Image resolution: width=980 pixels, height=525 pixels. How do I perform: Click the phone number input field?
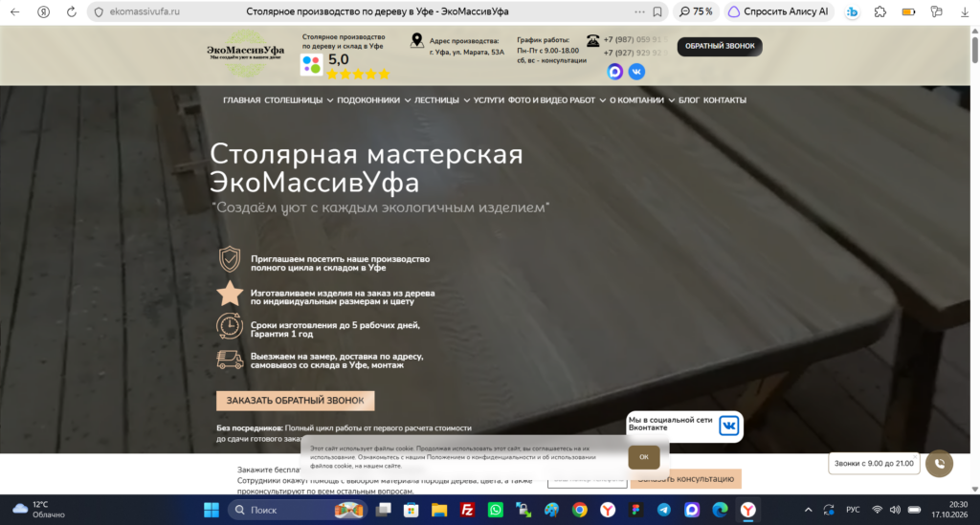(588, 479)
